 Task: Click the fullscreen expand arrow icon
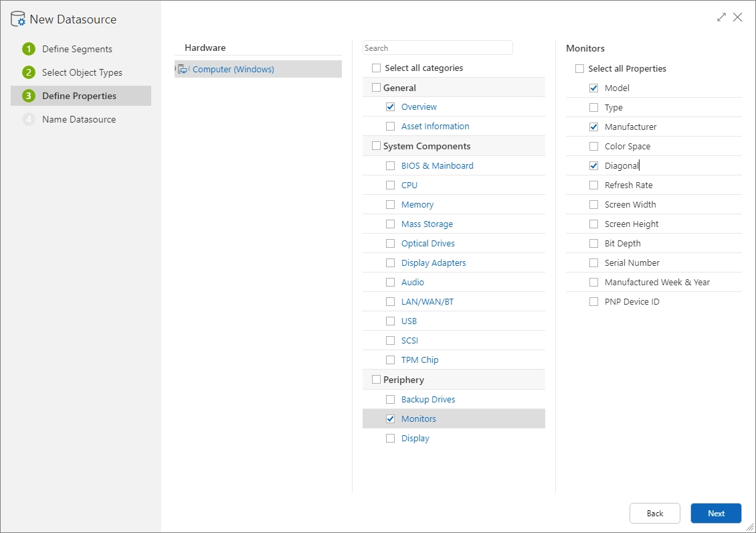coord(721,17)
